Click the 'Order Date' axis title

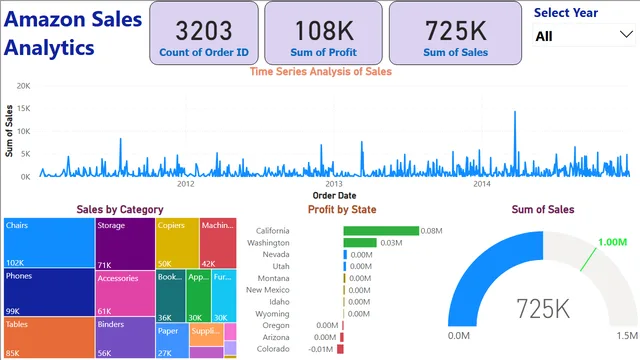tap(334, 196)
